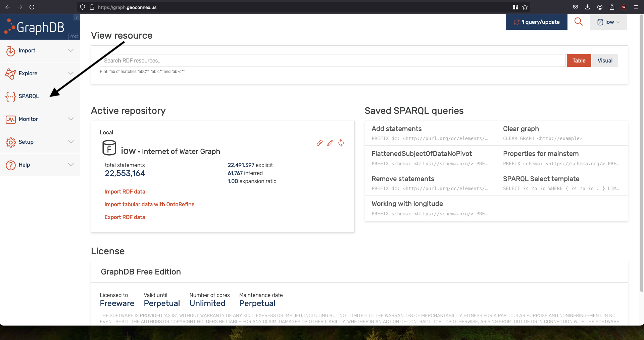Click the search magnifier icon
The width and height of the screenshot is (644, 340).
click(578, 22)
